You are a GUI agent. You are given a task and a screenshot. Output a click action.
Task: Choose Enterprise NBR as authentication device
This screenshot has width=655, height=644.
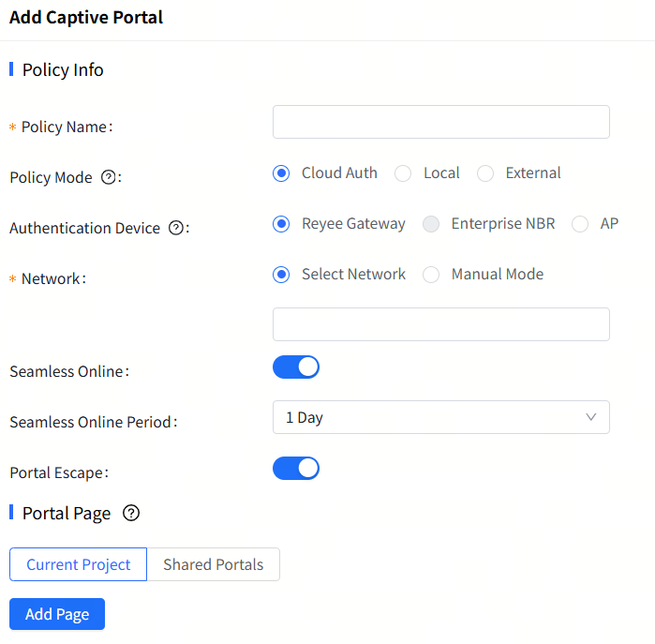(431, 224)
